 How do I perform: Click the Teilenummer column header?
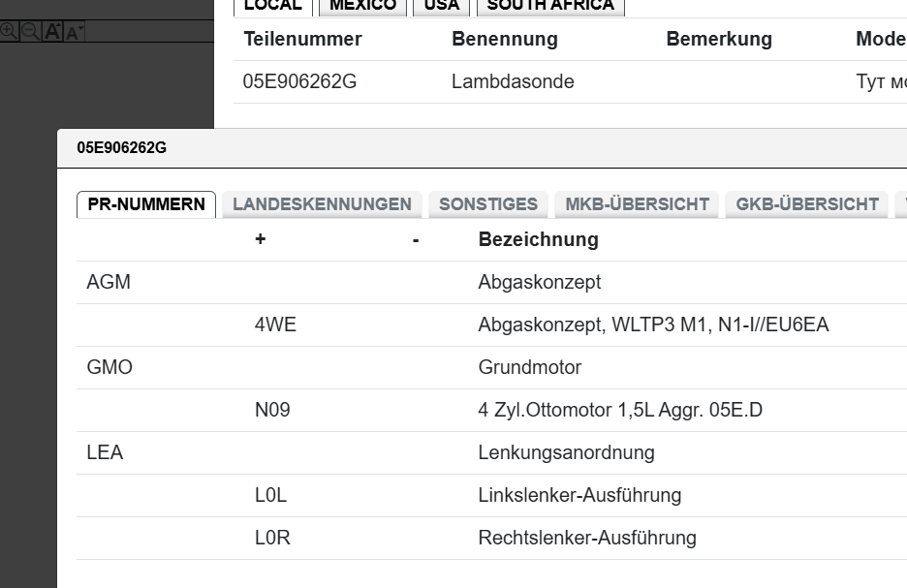(x=302, y=40)
